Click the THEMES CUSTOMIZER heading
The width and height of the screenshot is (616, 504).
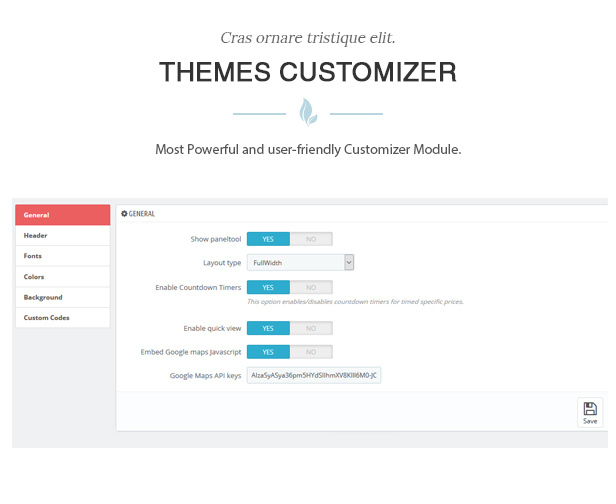pyautogui.click(x=307, y=73)
